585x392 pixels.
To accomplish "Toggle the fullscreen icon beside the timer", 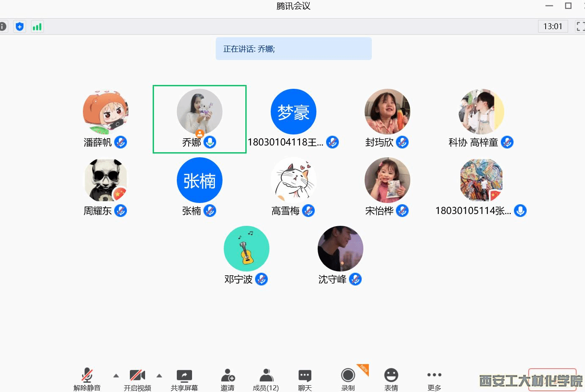I will click(x=580, y=27).
